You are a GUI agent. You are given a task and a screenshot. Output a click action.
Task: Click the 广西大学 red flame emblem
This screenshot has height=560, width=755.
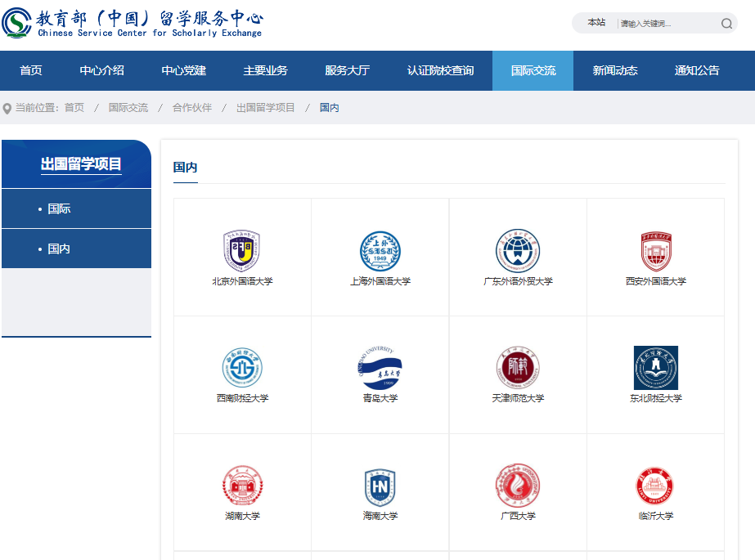coord(517,486)
